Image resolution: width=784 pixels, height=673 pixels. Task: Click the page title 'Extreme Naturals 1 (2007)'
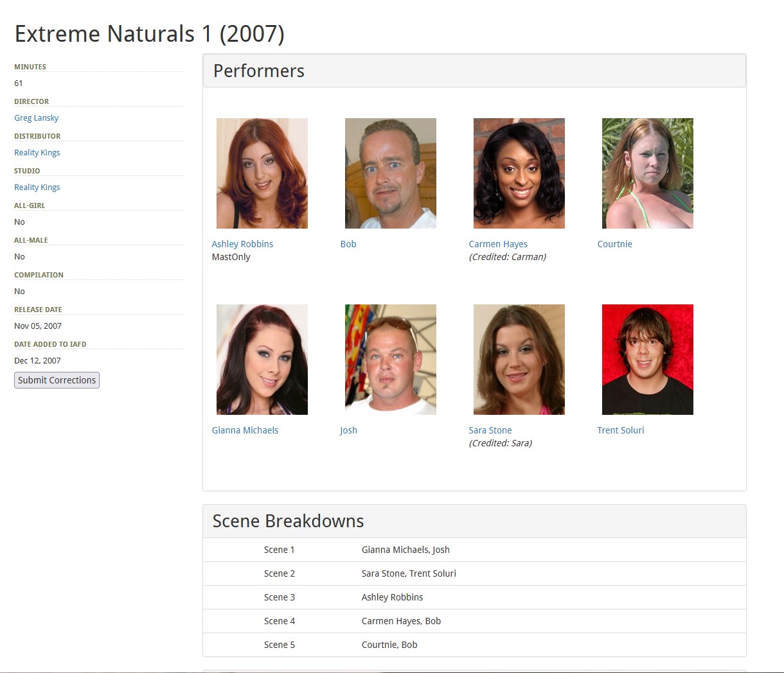click(150, 34)
